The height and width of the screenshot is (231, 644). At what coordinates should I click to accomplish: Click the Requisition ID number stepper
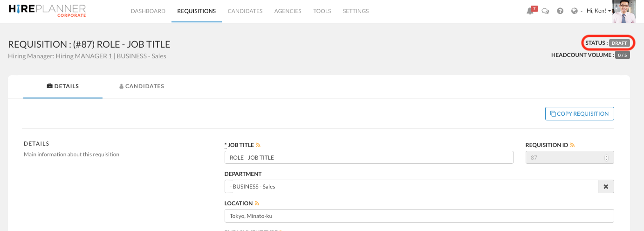click(x=606, y=158)
